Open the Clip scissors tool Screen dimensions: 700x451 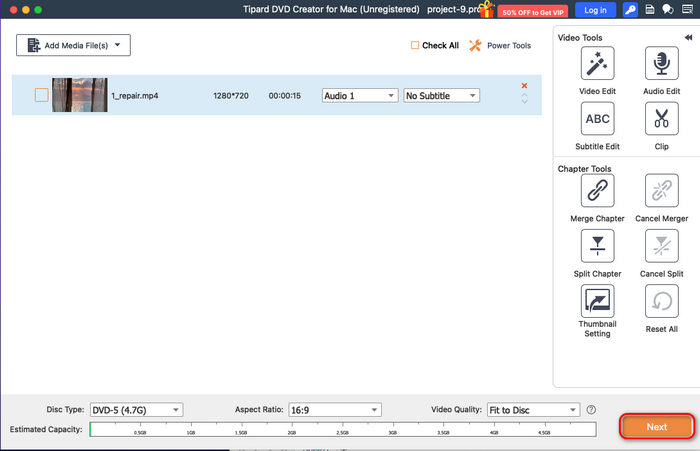(x=662, y=119)
